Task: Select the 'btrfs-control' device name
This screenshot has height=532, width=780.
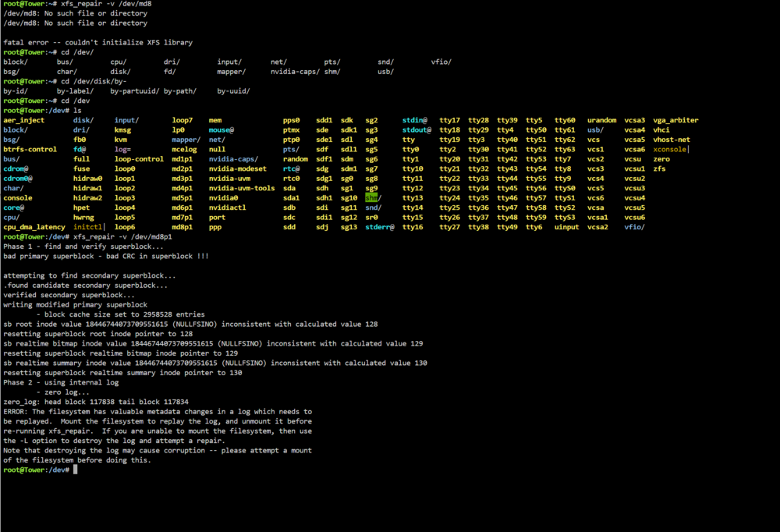Action: click(x=30, y=149)
